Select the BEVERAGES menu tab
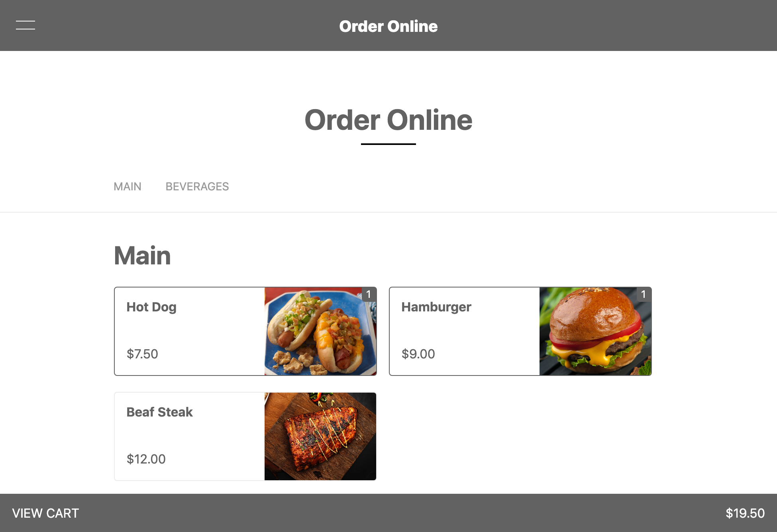This screenshot has width=777, height=532. (196, 186)
